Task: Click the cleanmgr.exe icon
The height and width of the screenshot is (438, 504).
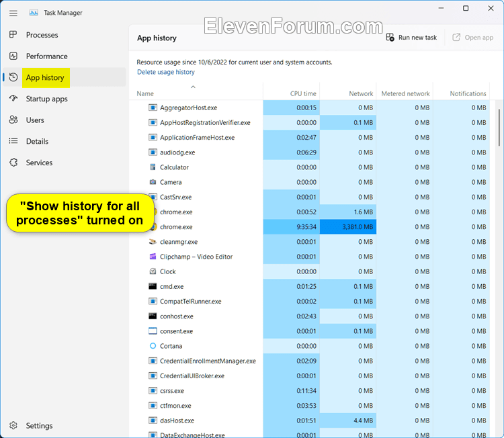Action: 153,242
